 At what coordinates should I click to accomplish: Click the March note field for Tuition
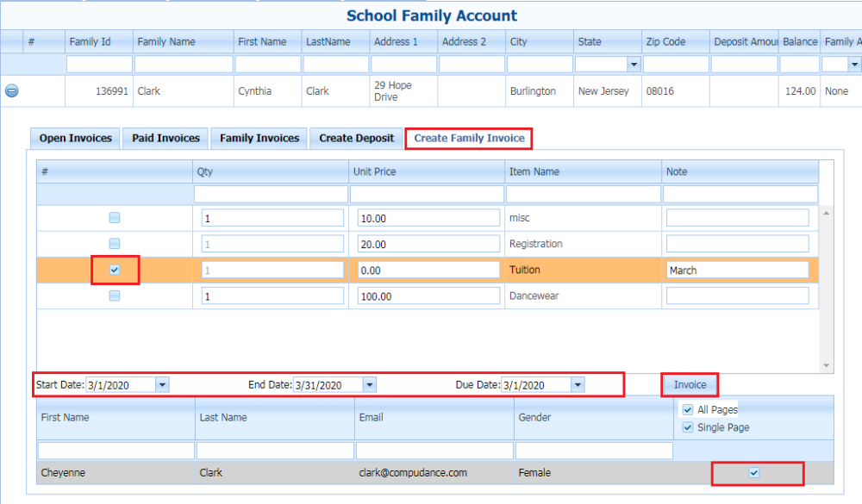tap(739, 270)
